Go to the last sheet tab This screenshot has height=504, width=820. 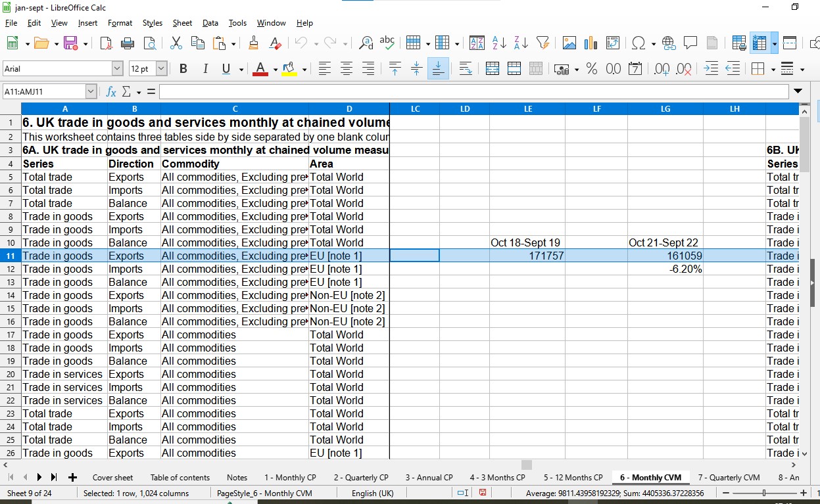pyautogui.click(x=54, y=478)
